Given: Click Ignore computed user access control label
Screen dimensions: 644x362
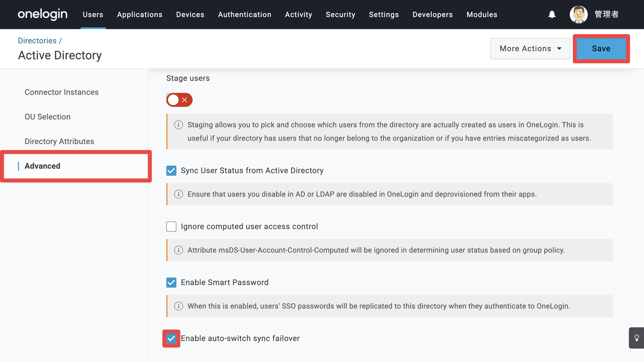Looking at the screenshot, I should pyautogui.click(x=249, y=227).
